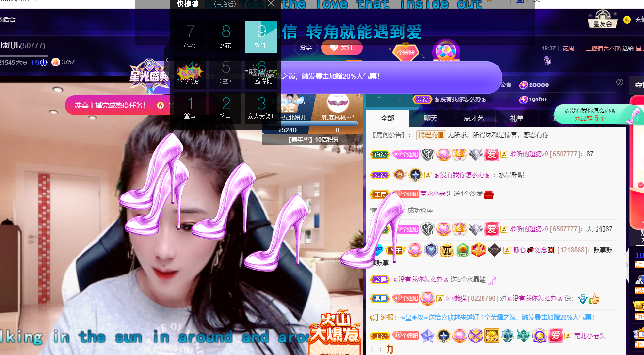
Task: Click the 【嘉年华】10倍积分 label
Action: click(313, 140)
